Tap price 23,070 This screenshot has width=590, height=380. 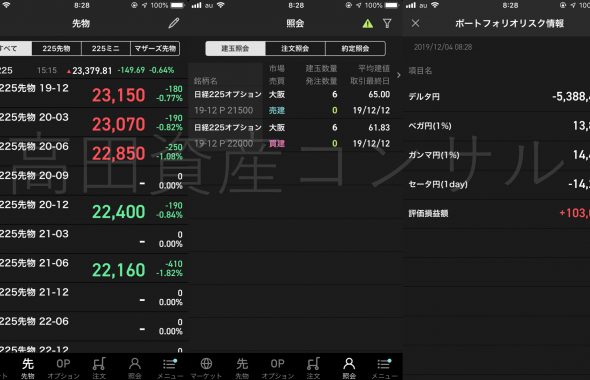(x=119, y=125)
